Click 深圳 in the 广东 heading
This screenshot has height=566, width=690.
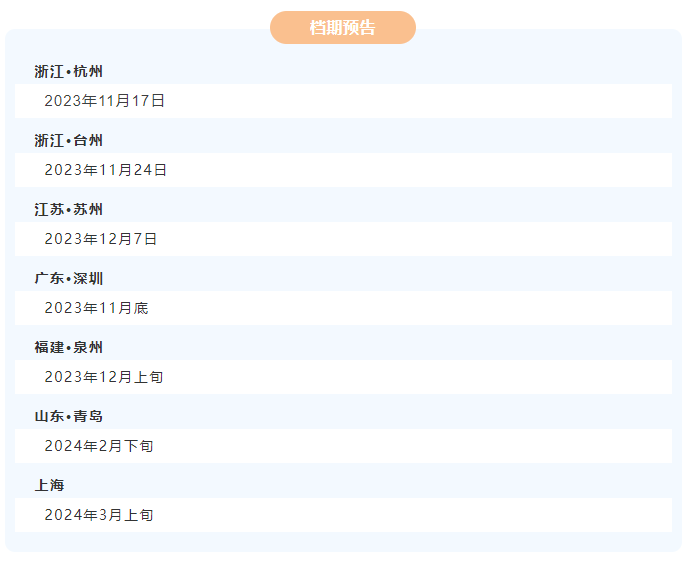[88, 279]
